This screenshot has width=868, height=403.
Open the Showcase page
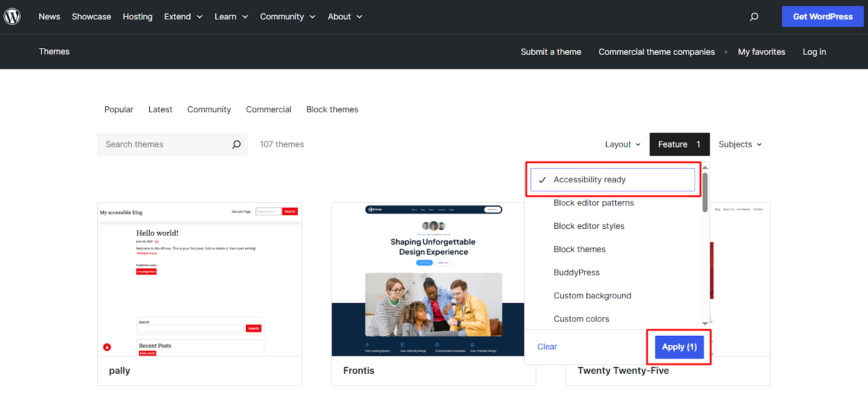click(91, 17)
